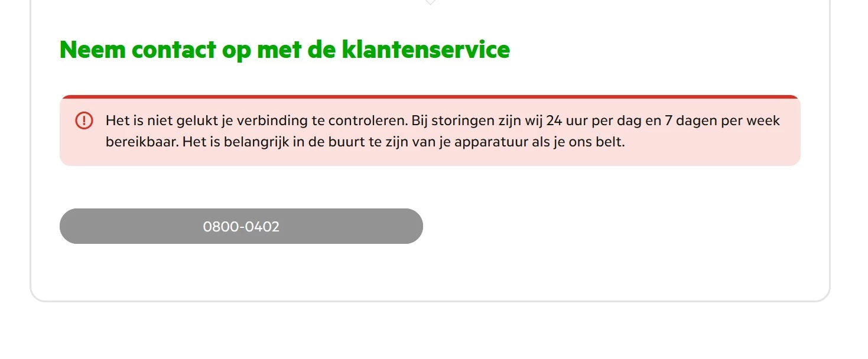This screenshot has height=359, width=868.
Task: Click the red top border of the alert
Action: [x=430, y=96]
